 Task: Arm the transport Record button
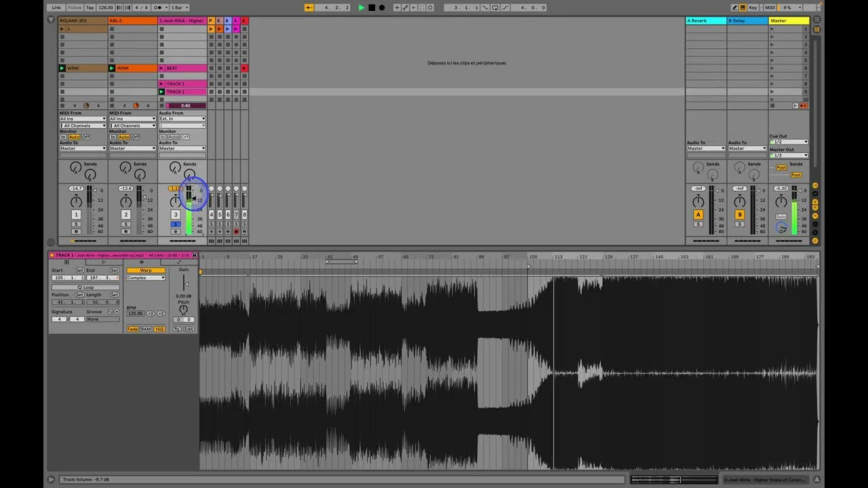click(x=382, y=7)
